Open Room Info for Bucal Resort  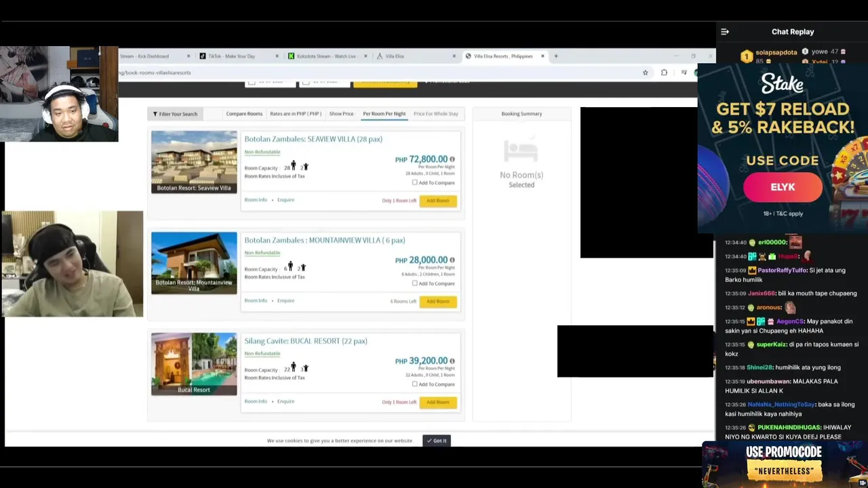(256, 401)
